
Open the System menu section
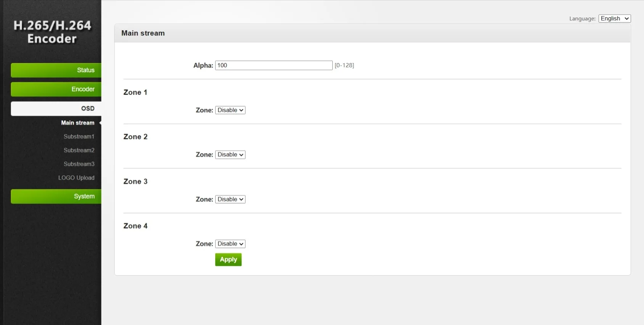pos(56,196)
